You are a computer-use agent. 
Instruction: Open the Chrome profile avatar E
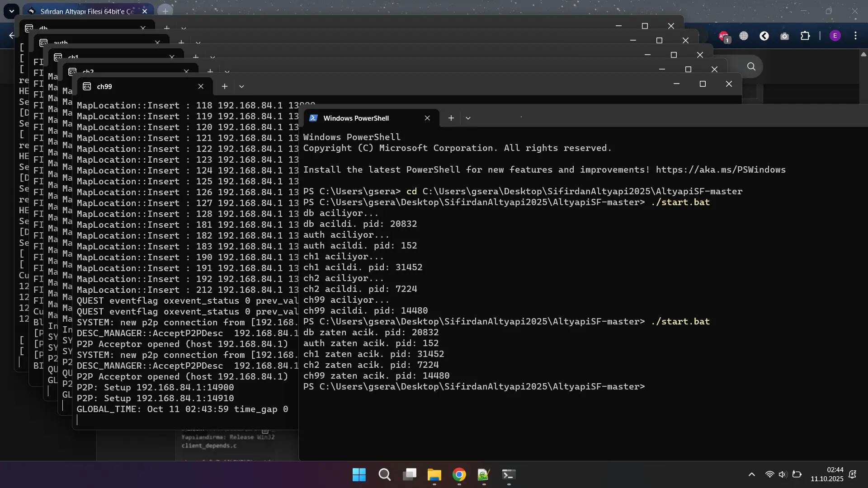(x=835, y=36)
